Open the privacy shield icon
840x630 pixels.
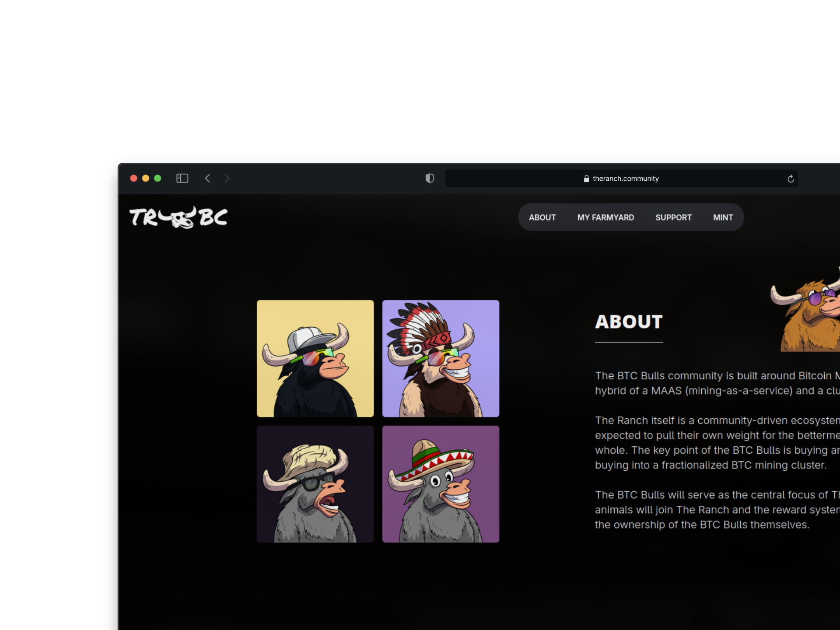tap(430, 178)
